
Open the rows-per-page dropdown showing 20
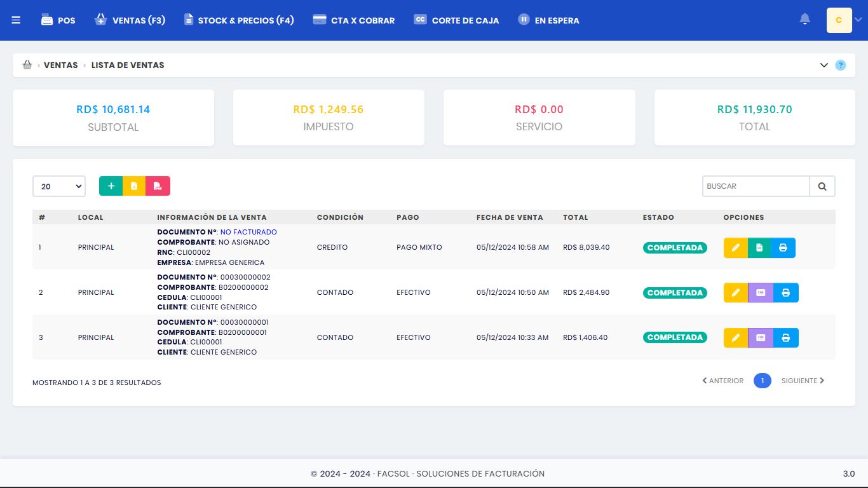coord(59,186)
